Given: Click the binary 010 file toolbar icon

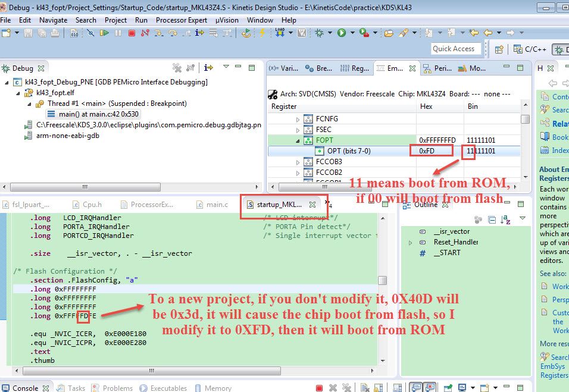Looking at the screenshot, I should click(74, 33).
